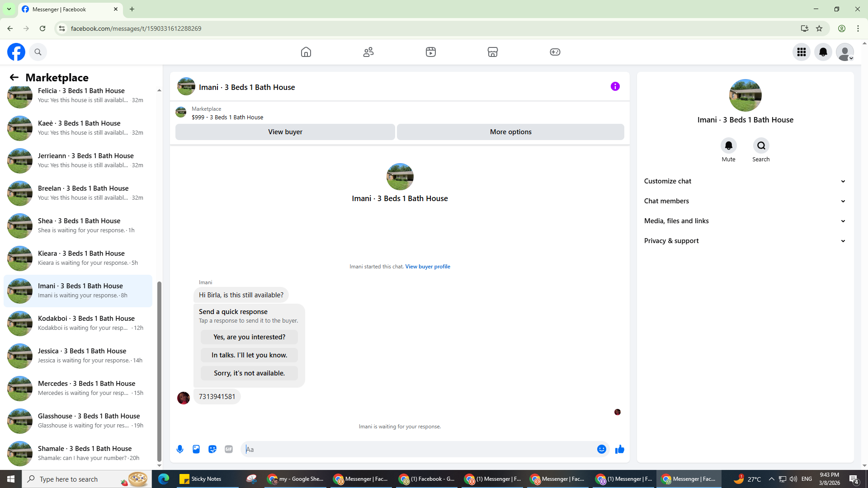Attach a photo using image icon
The image size is (868, 488).
click(196, 449)
